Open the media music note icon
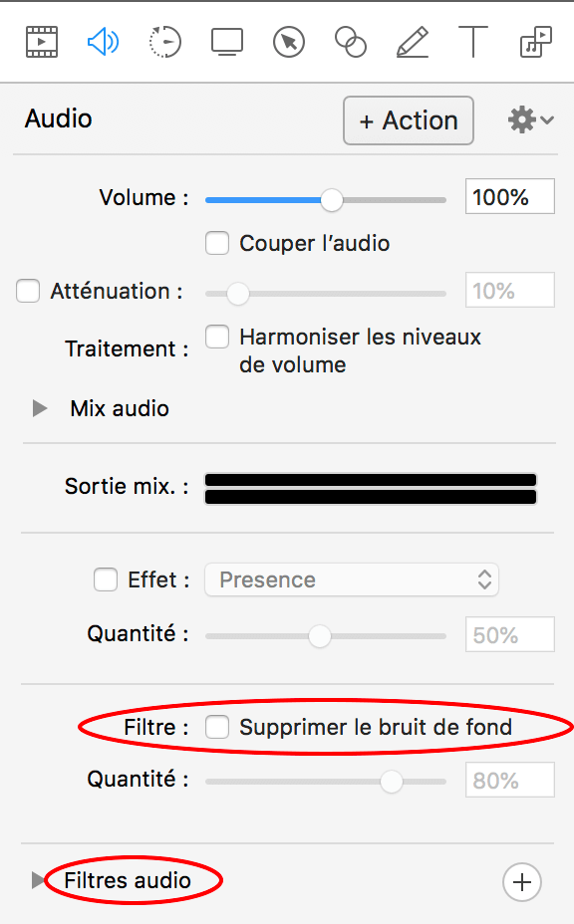Image resolution: width=574 pixels, height=924 pixels. click(536, 42)
